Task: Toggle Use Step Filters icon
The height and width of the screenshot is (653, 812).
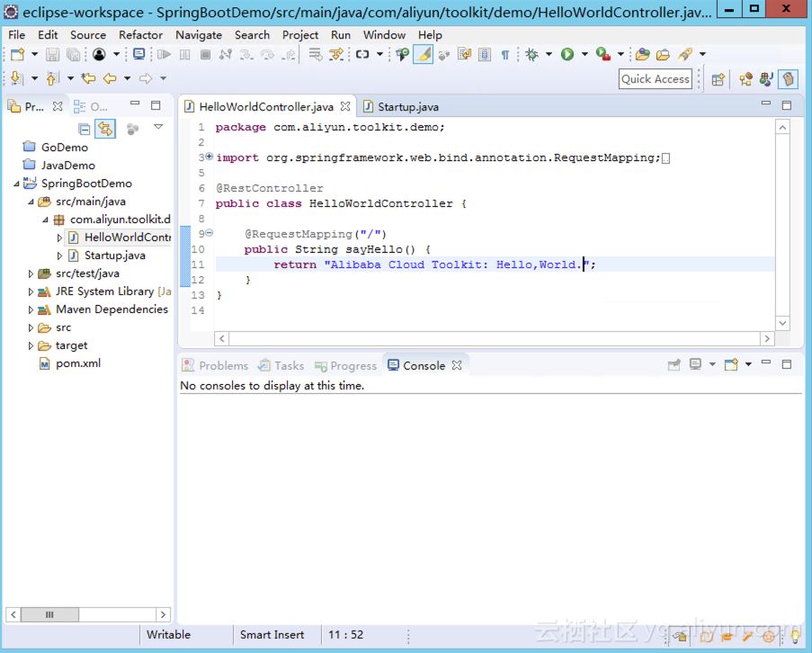Action: point(336,54)
